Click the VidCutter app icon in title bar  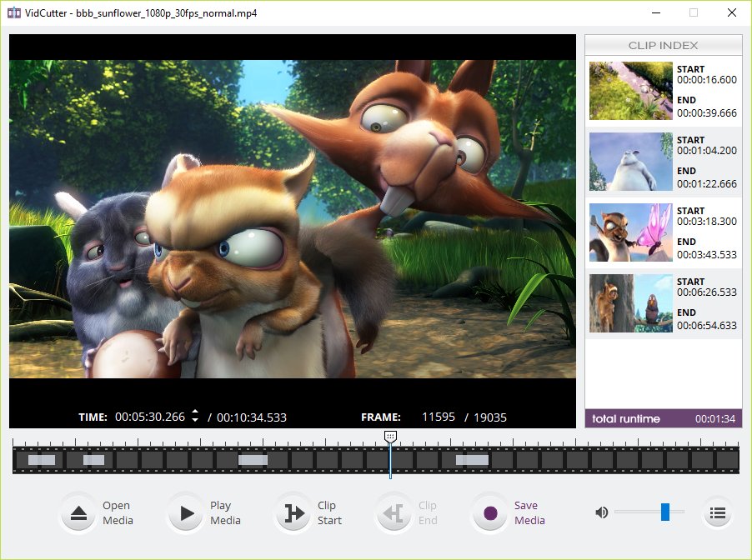(x=14, y=13)
